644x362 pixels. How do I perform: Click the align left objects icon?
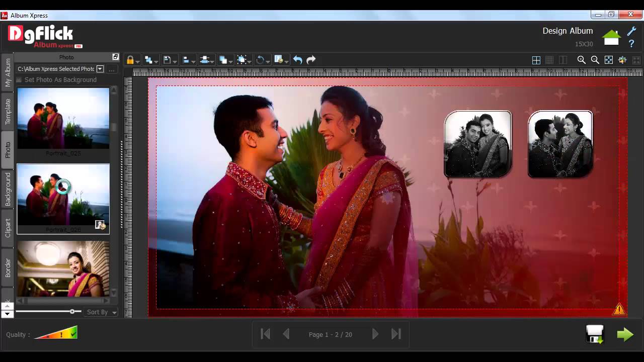coord(186,60)
